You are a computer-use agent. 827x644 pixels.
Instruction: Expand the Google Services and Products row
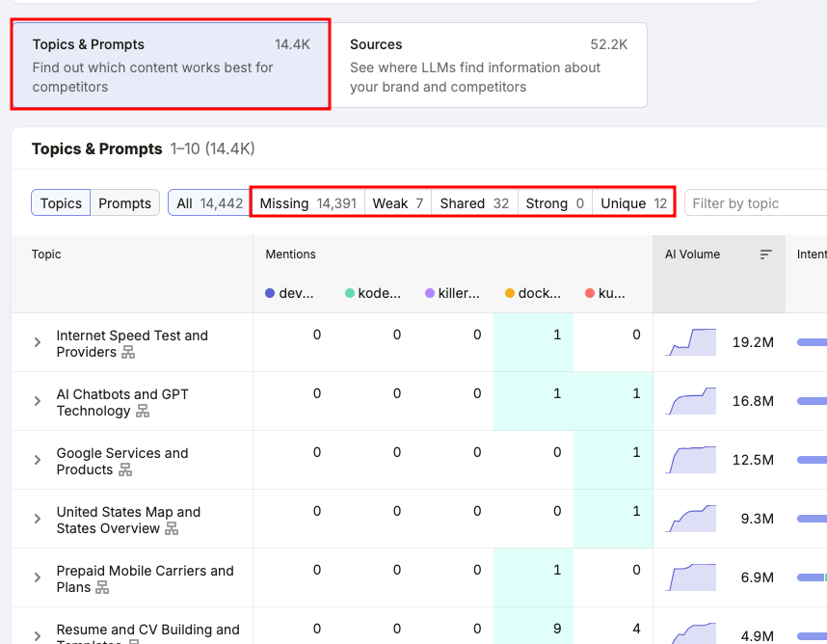coord(38,460)
